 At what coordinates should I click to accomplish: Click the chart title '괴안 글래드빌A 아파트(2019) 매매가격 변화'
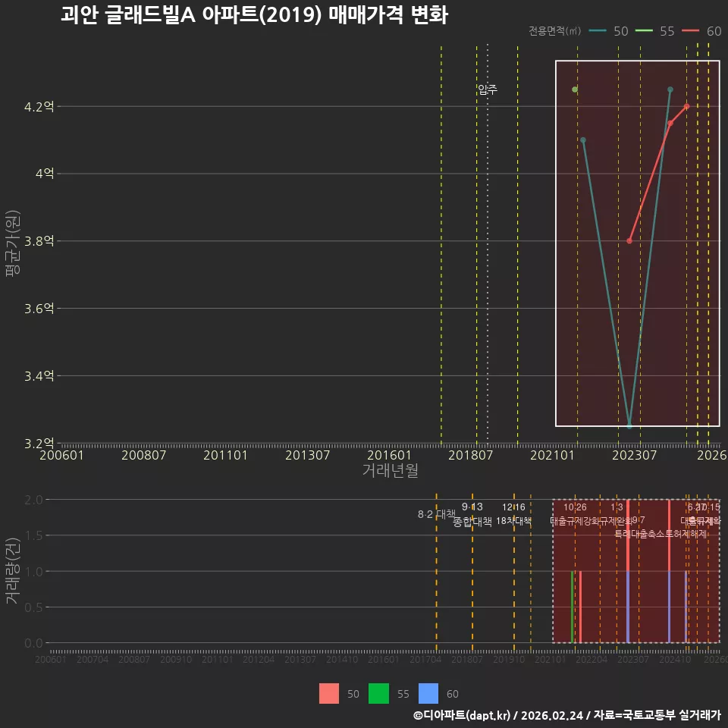[x=255, y=15]
